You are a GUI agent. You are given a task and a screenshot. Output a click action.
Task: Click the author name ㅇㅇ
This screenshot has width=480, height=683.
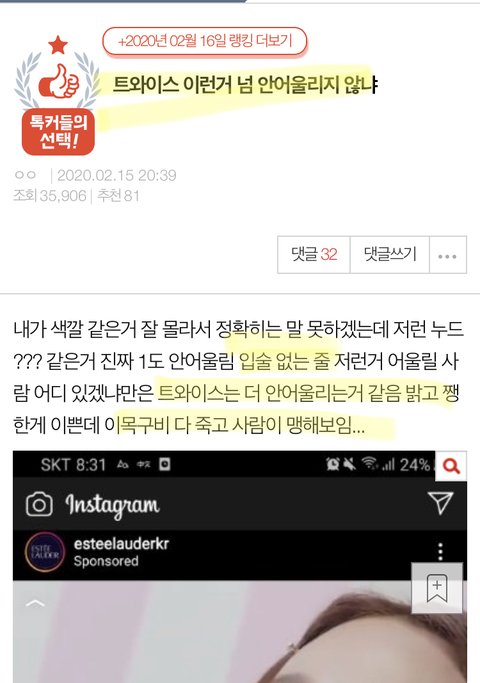tap(25, 175)
